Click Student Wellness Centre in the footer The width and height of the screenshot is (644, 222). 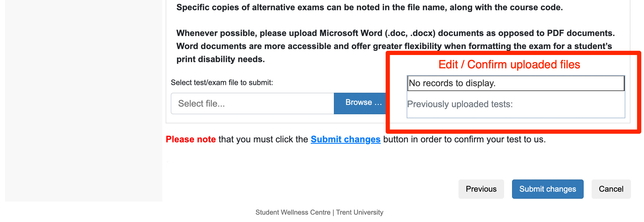[293, 212]
